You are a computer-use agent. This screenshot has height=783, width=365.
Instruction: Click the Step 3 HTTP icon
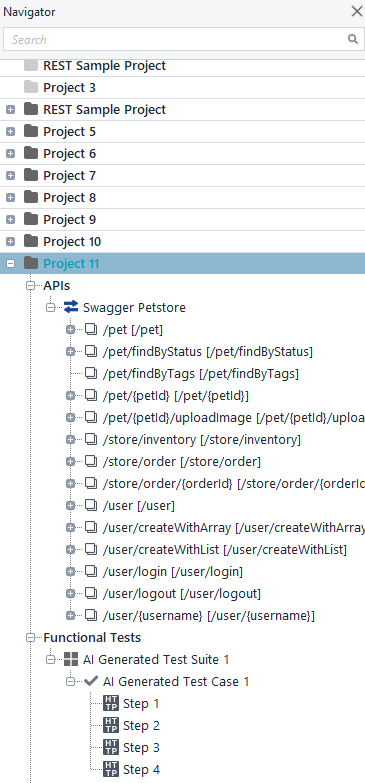(111, 747)
